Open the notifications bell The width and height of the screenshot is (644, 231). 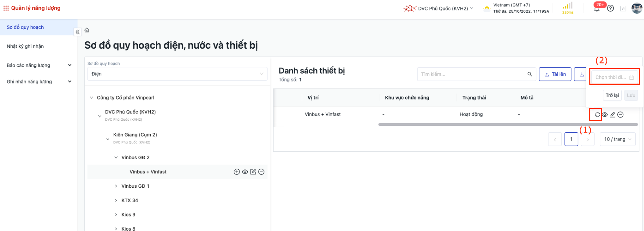(597, 9)
